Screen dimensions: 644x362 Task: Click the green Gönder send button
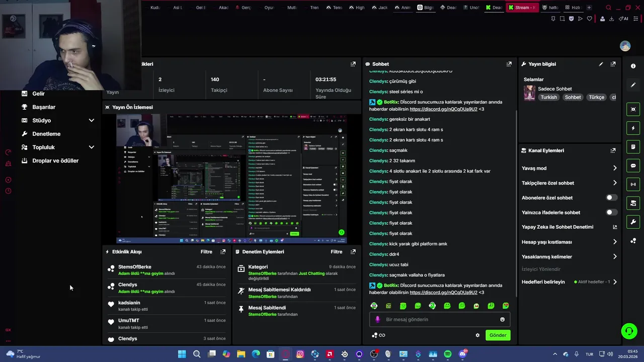[498, 335]
